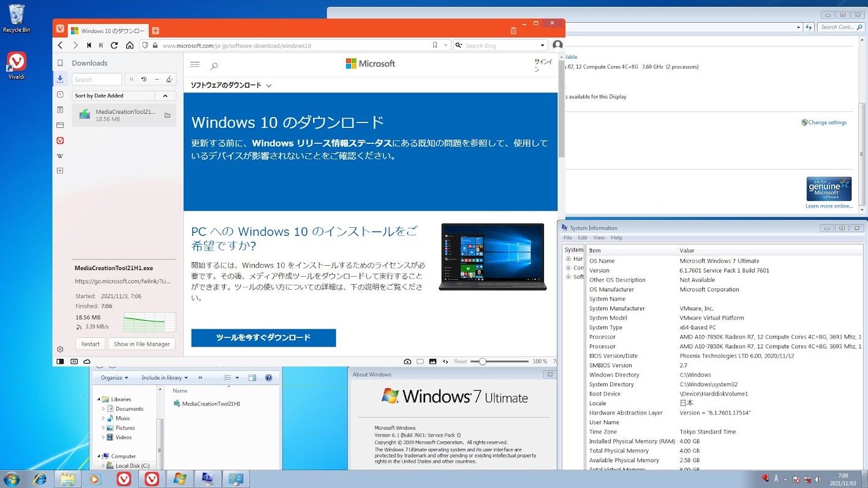
Task: Open the Bookmarks panel in sidebar
Action: (x=60, y=63)
